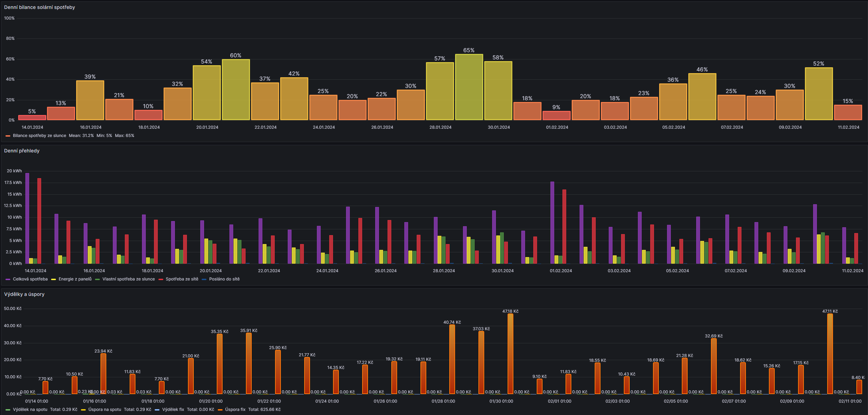Click the yellow swatch of 'Úspora na spotu'

tap(83, 410)
